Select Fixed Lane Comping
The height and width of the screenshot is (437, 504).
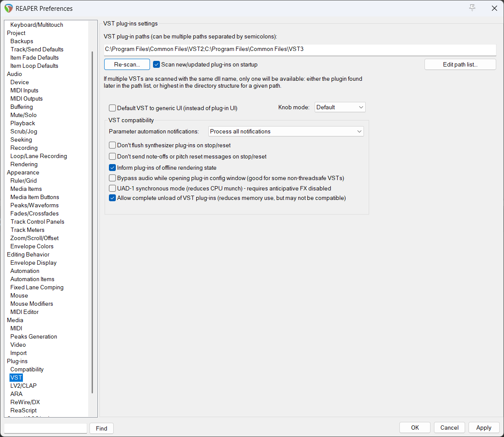(x=37, y=287)
